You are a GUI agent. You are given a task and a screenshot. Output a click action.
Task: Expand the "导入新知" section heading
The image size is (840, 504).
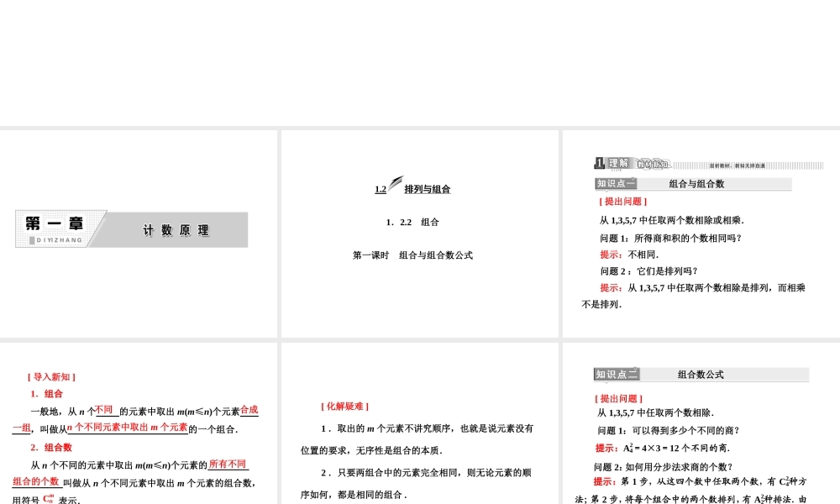51,377
